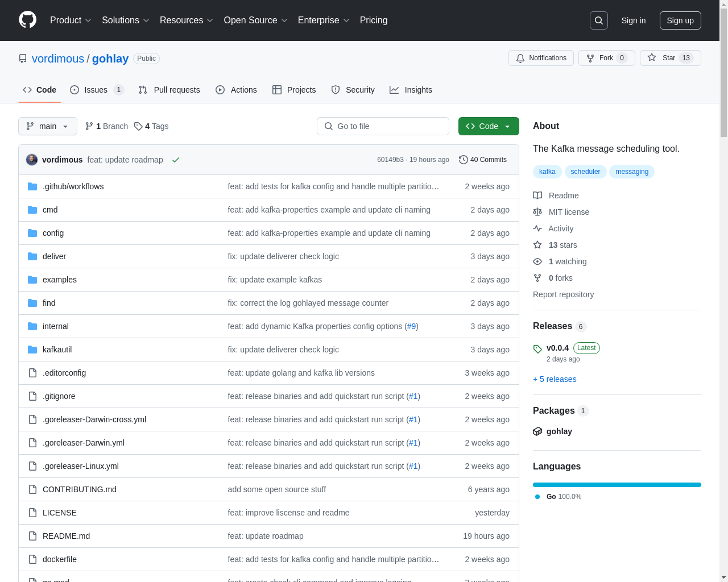Open the .editorconfig file

click(x=64, y=373)
